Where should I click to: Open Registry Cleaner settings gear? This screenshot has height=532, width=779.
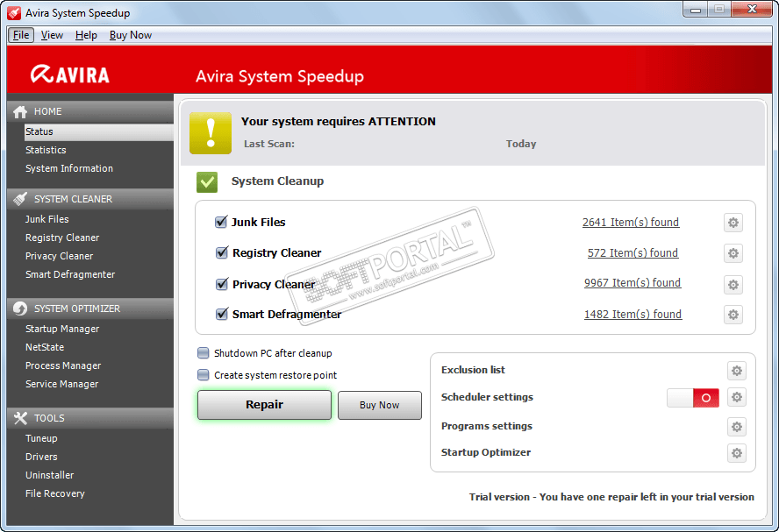[733, 253]
